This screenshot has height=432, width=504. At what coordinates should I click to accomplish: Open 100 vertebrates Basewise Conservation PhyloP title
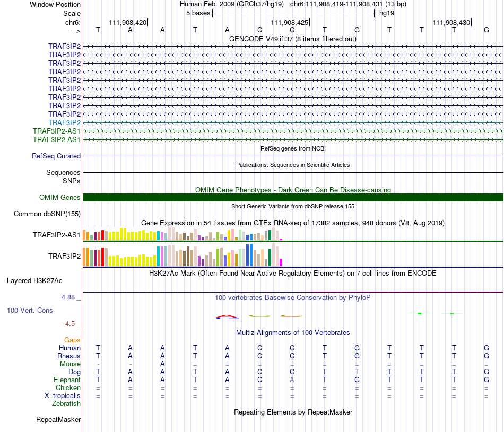click(293, 298)
